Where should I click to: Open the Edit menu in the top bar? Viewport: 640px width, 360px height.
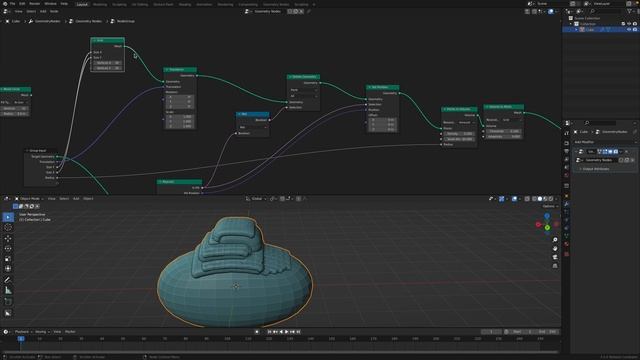point(22,4)
